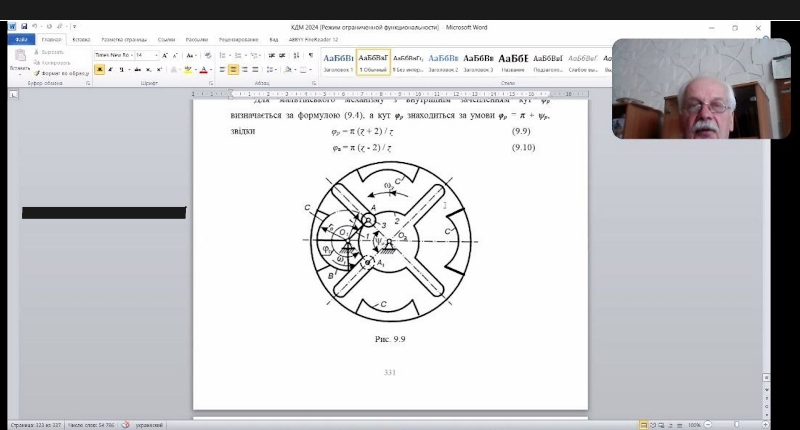800x430 pixels.
Task: Open shading color dropdown arrow
Action: coord(295,69)
